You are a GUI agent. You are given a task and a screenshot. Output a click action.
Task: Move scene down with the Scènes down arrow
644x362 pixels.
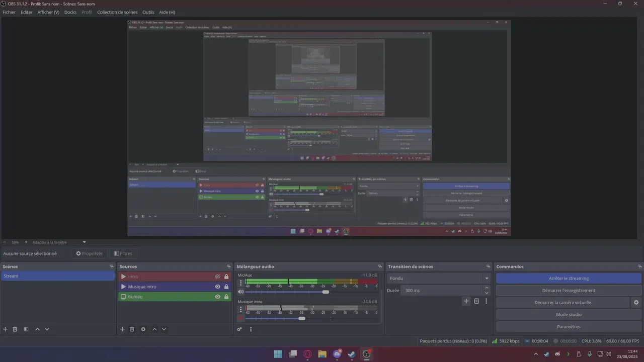point(47,329)
